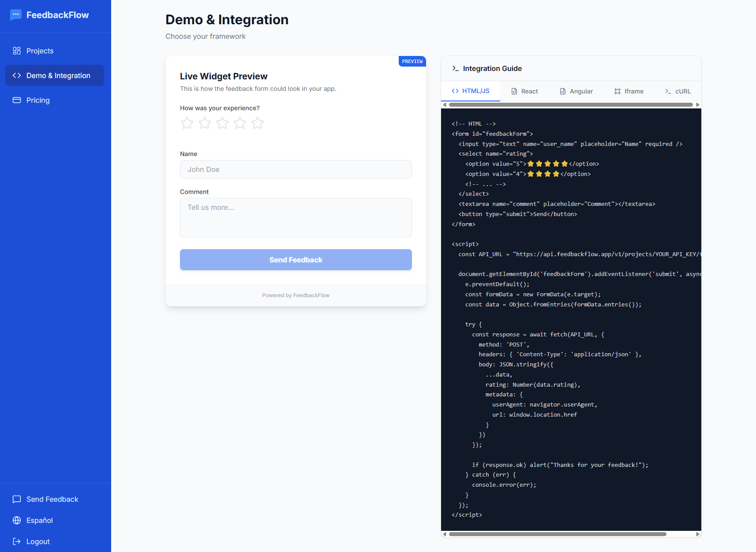
Task: Go to the Pricing page
Action: pos(55,100)
